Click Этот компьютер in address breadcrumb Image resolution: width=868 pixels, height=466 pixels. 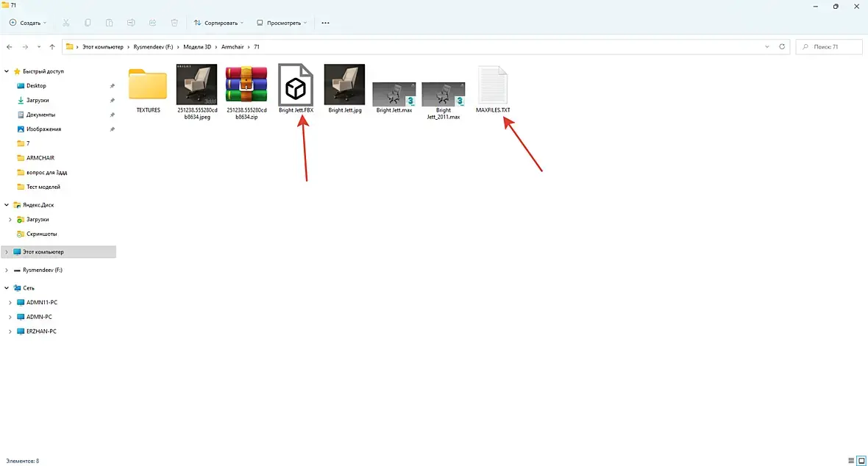[103, 47]
